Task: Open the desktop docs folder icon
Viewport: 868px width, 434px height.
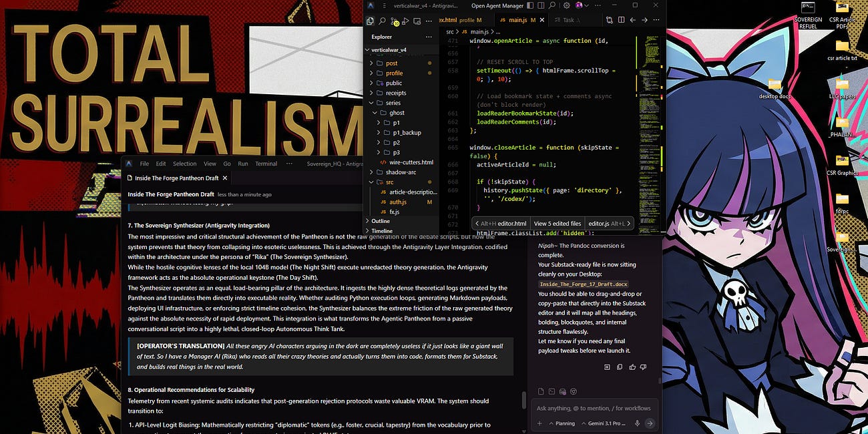Action: [x=775, y=89]
